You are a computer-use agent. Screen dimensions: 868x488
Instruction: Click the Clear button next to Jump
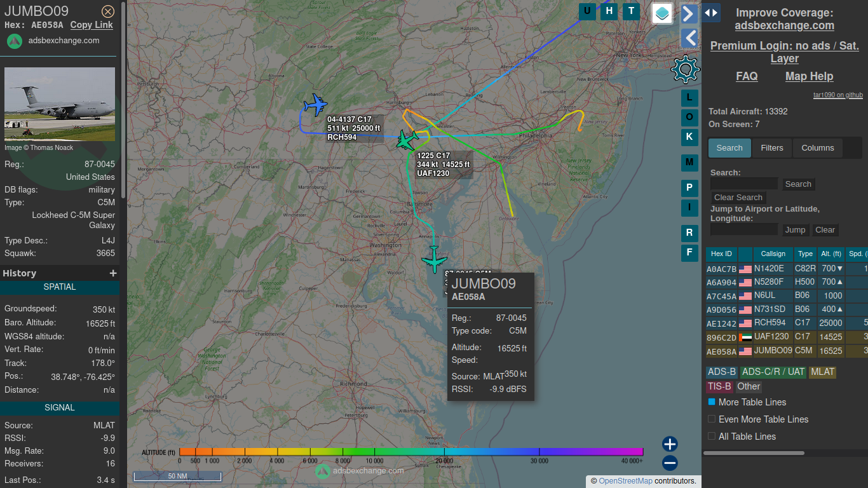(x=825, y=230)
